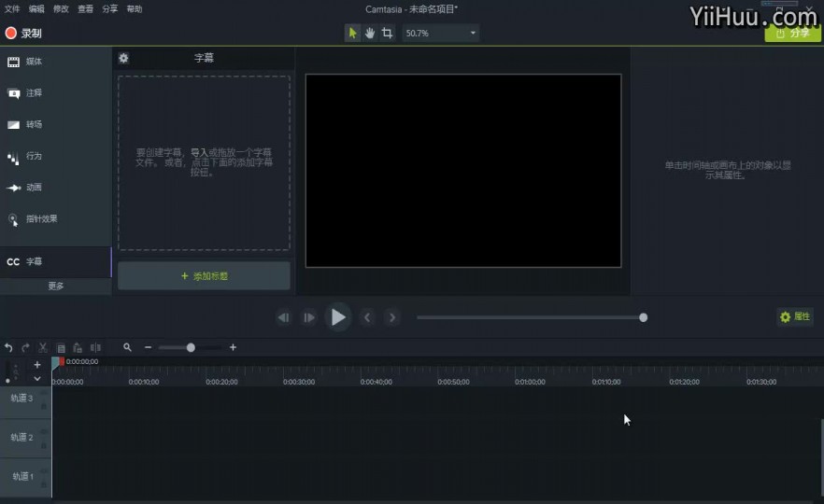
Task: Click the redo arrow icon
Action: 26,347
